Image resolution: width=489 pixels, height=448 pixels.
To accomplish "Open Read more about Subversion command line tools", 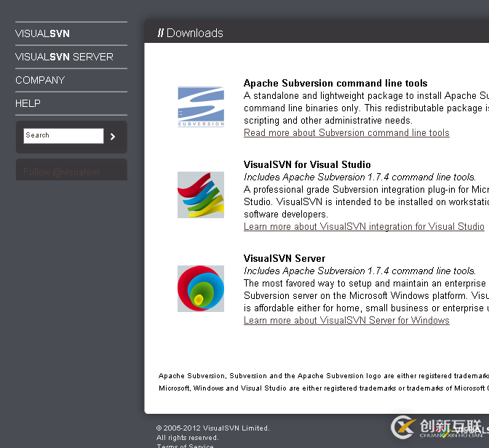I will [x=346, y=133].
